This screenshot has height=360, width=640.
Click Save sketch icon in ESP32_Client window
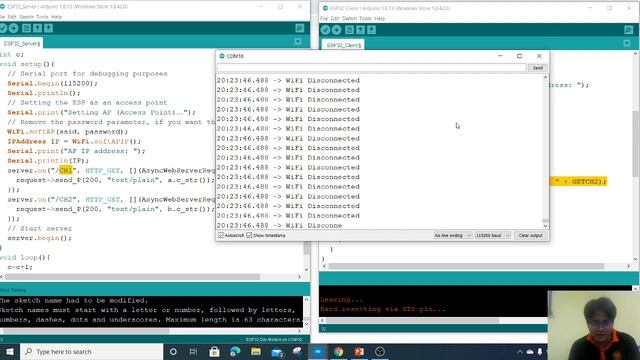[x=371, y=30]
